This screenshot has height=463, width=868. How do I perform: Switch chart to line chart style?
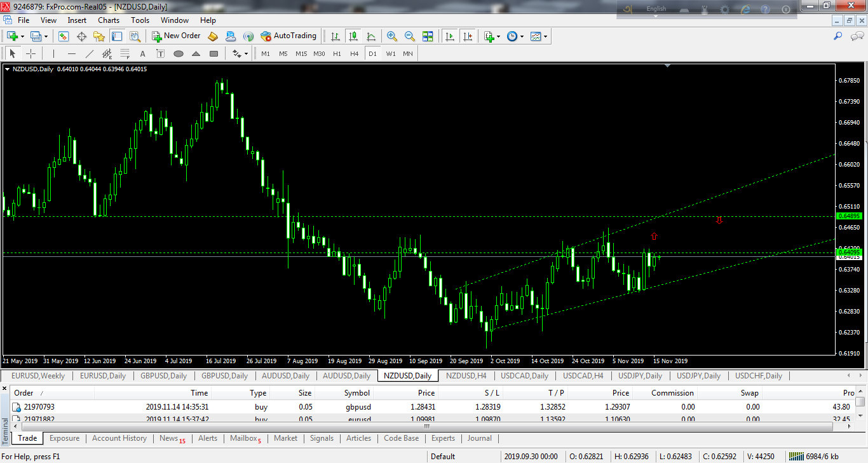[371, 36]
